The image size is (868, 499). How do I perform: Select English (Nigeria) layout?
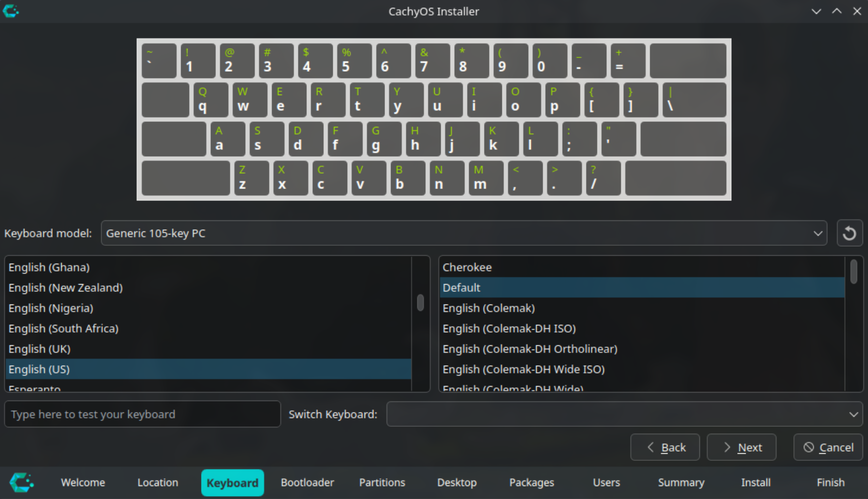click(208, 308)
